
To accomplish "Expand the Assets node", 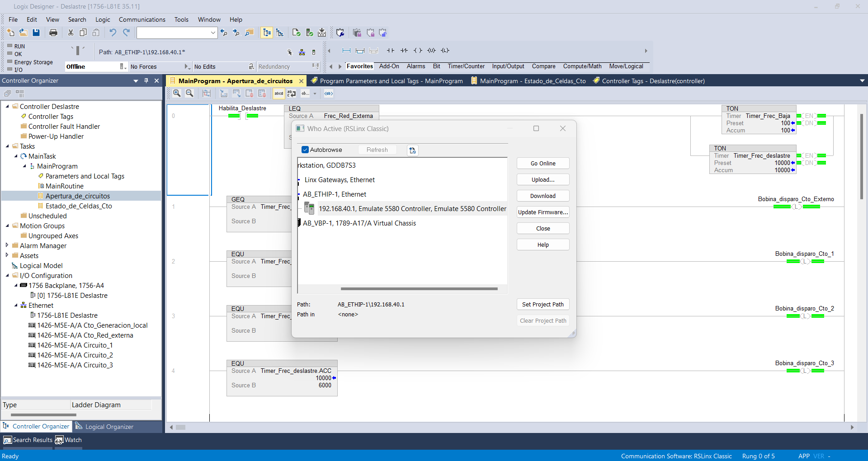I will 7,255.
